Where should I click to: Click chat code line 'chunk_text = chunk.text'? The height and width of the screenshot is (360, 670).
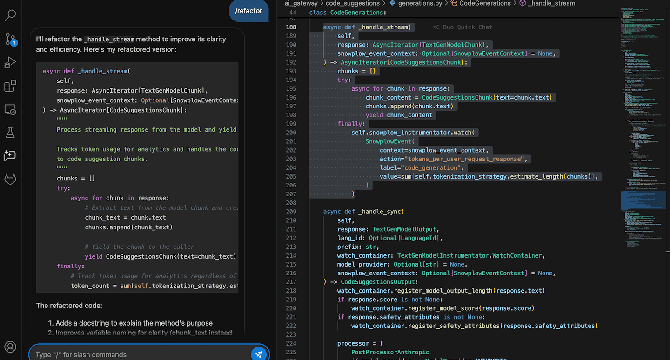tap(125, 217)
